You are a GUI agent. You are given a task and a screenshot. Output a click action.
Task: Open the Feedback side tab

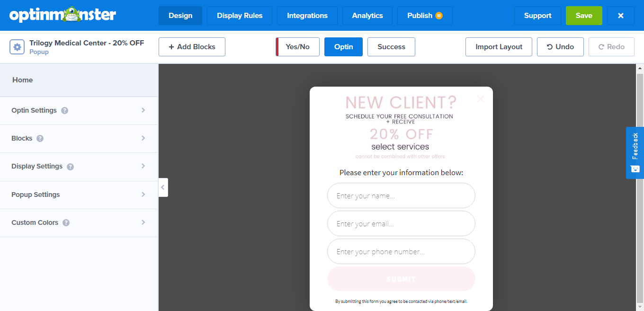click(635, 152)
